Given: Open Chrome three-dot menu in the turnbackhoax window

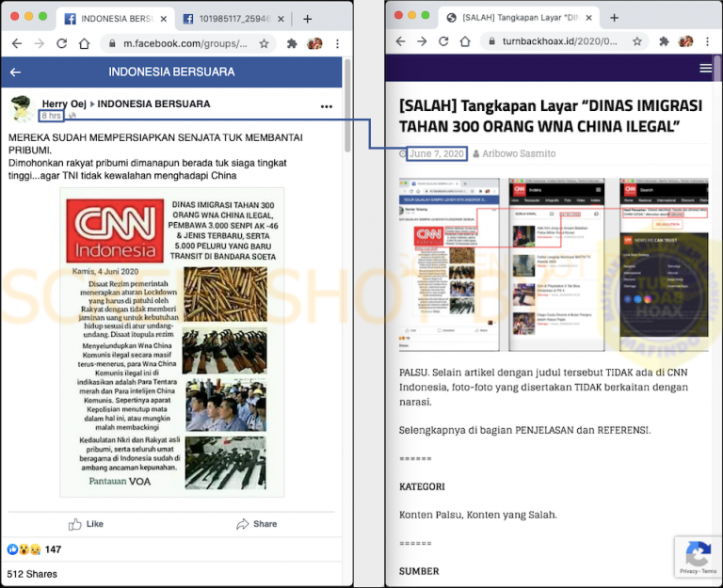Looking at the screenshot, I should coord(707,41).
